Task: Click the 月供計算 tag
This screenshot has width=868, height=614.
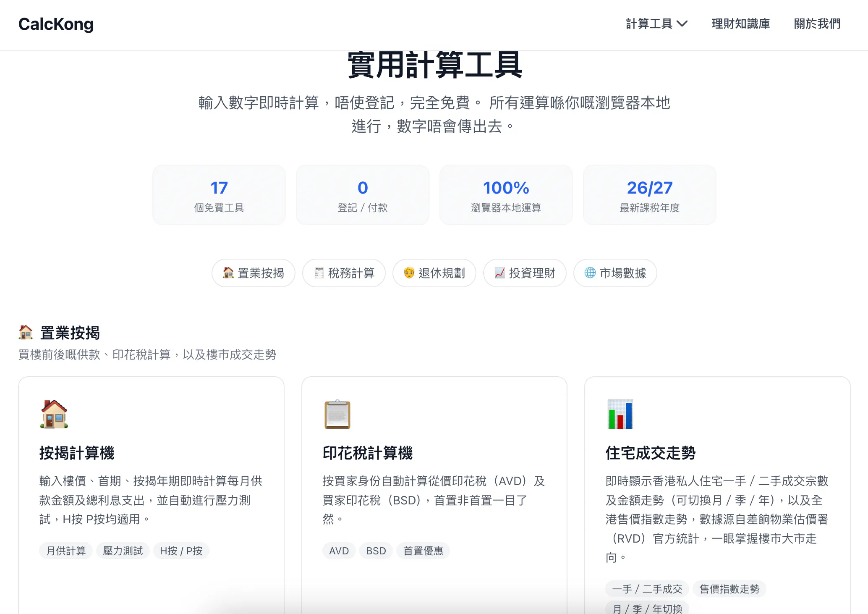Action: pyautogui.click(x=66, y=551)
